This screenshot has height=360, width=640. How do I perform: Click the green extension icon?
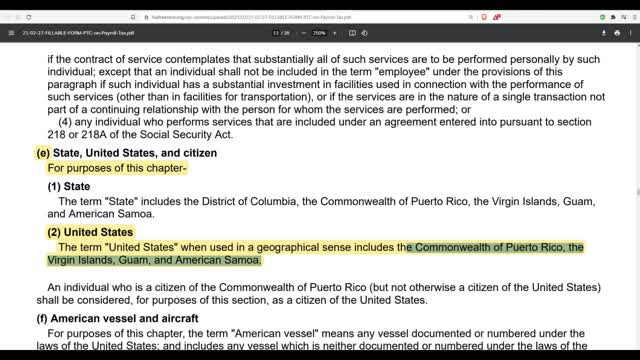(x=602, y=17)
